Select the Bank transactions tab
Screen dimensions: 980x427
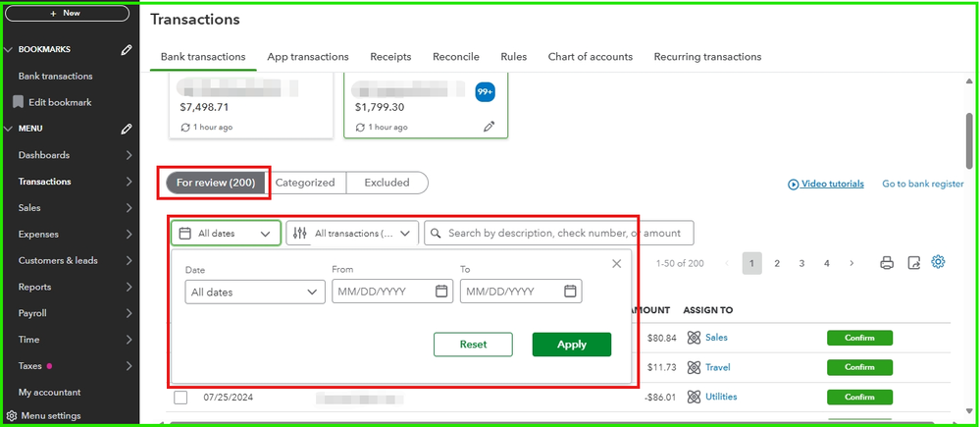[x=203, y=57]
